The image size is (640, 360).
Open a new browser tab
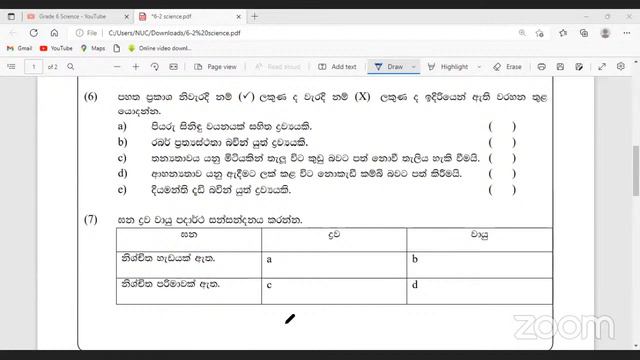tap(255, 17)
